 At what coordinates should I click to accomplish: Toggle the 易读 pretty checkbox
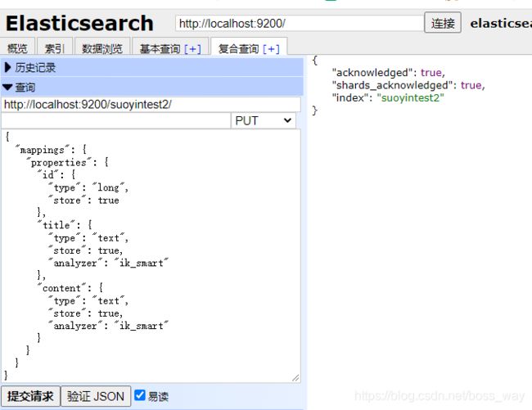click(x=140, y=395)
